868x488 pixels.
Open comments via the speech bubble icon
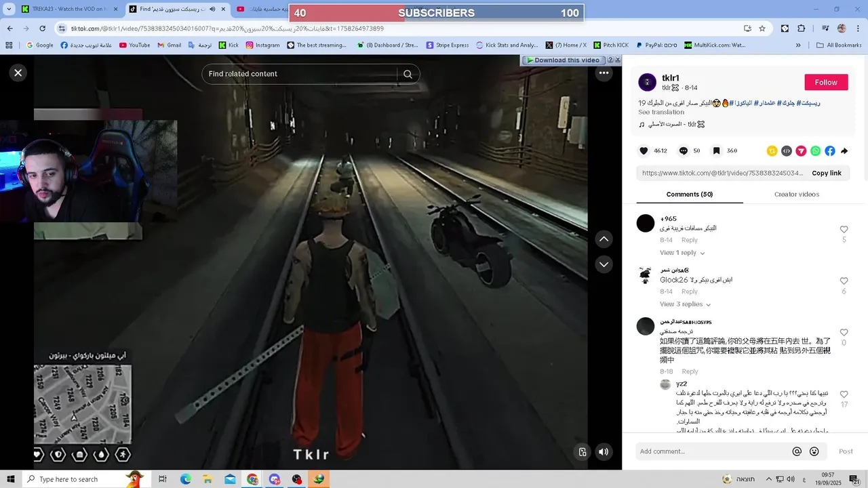[x=684, y=151]
